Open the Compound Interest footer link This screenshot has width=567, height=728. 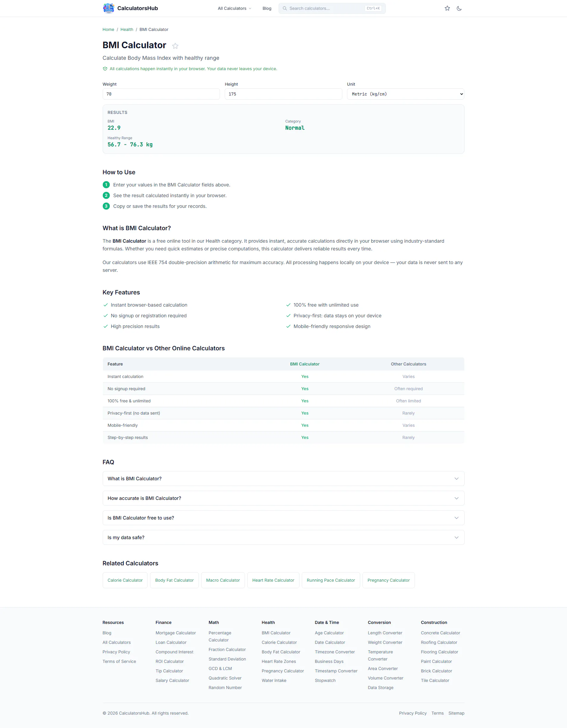[x=174, y=652]
